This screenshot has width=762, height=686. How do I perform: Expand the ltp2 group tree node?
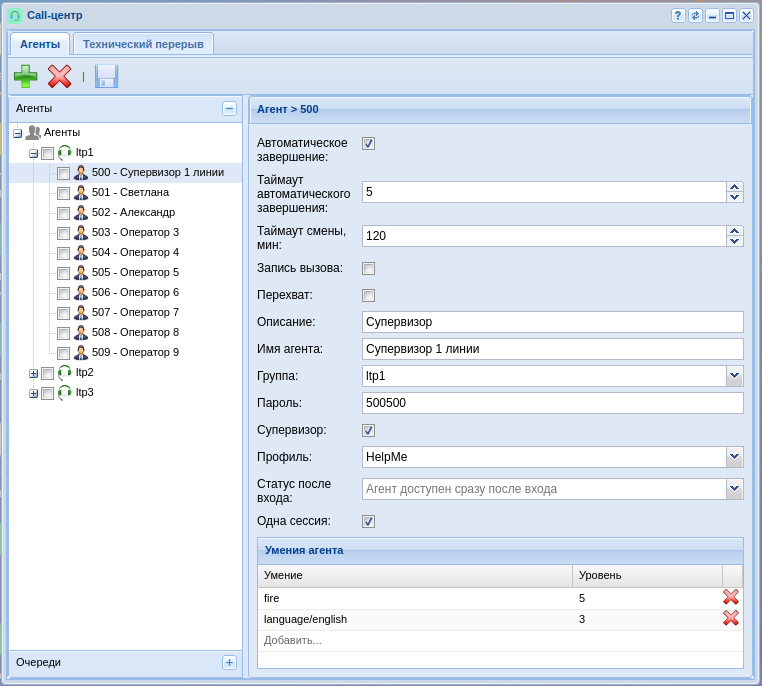pyautogui.click(x=33, y=373)
